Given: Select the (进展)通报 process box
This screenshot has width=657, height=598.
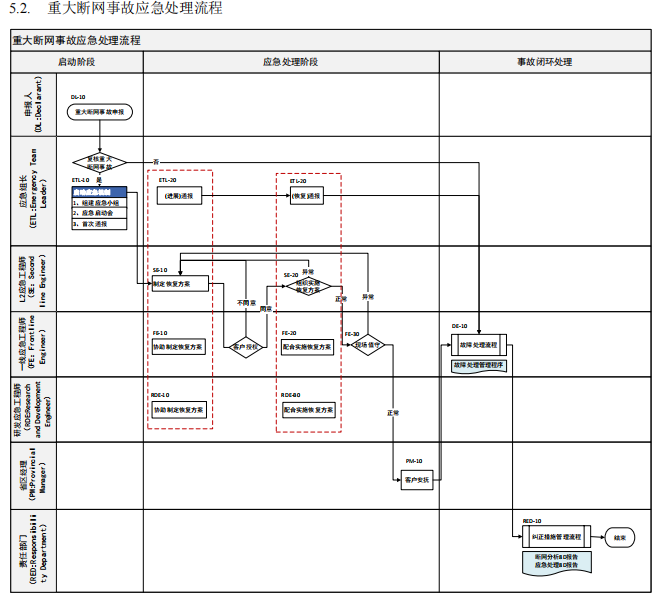Looking at the screenshot, I should 179,196.
